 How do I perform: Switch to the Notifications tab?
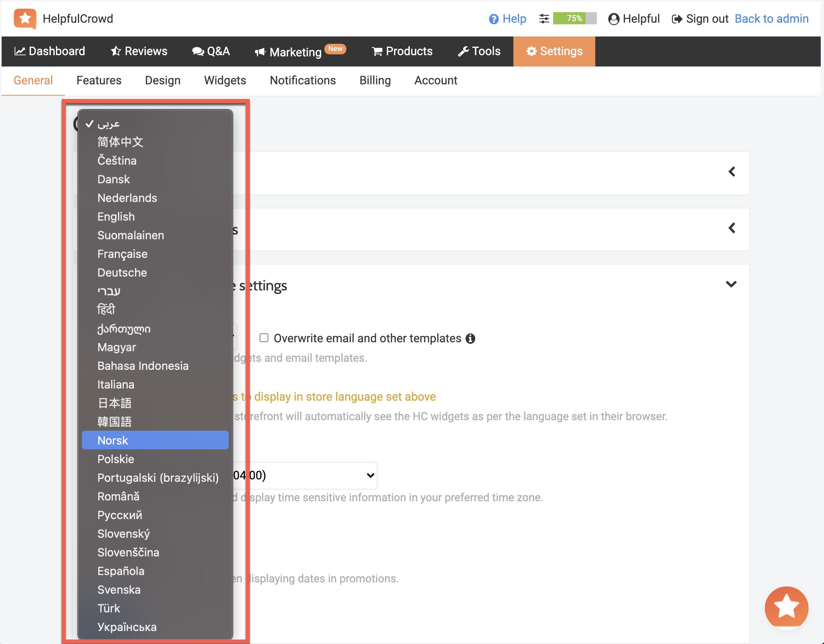[x=303, y=79]
